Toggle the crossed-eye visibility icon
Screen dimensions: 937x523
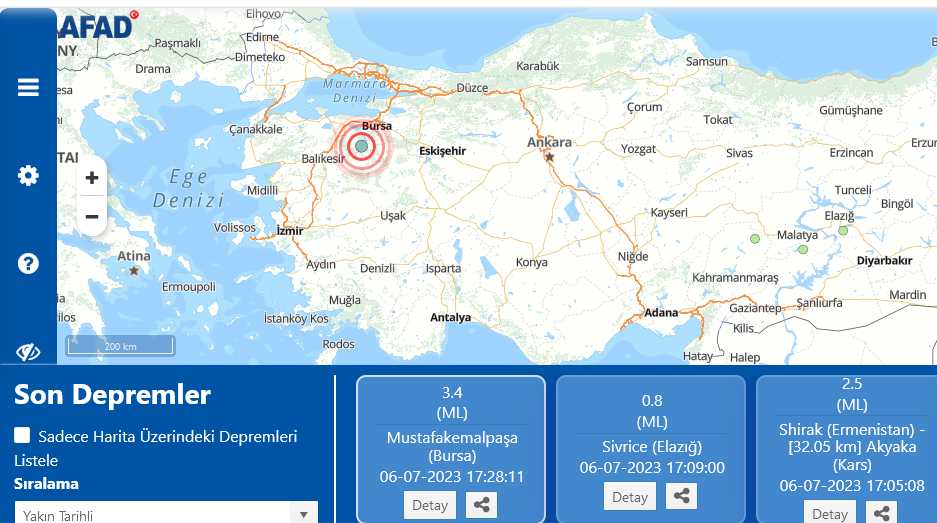point(28,352)
